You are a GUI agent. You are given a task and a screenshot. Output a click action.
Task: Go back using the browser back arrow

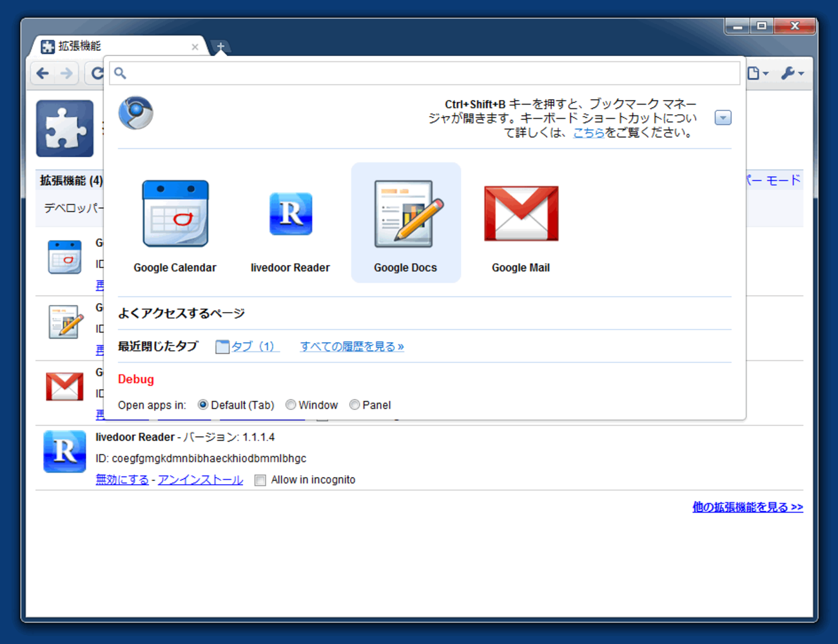(43, 73)
